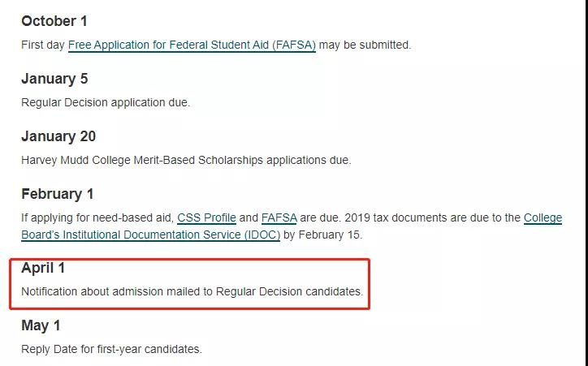588x366 pixels.
Task: Click the January 5 heading
Action: point(54,79)
